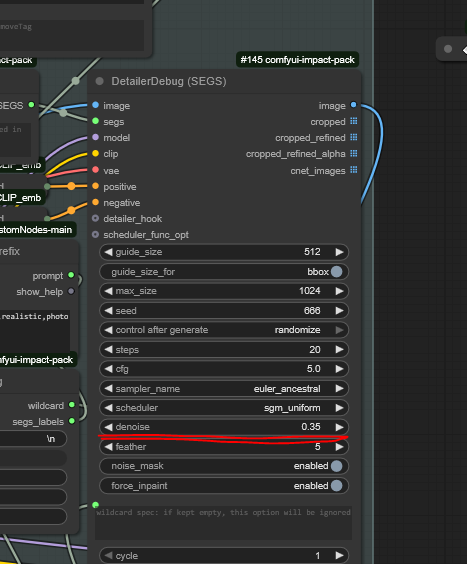Viewport: 467px width, 564px height.
Task: Click the image output socket dot
Action: [353, 105]
